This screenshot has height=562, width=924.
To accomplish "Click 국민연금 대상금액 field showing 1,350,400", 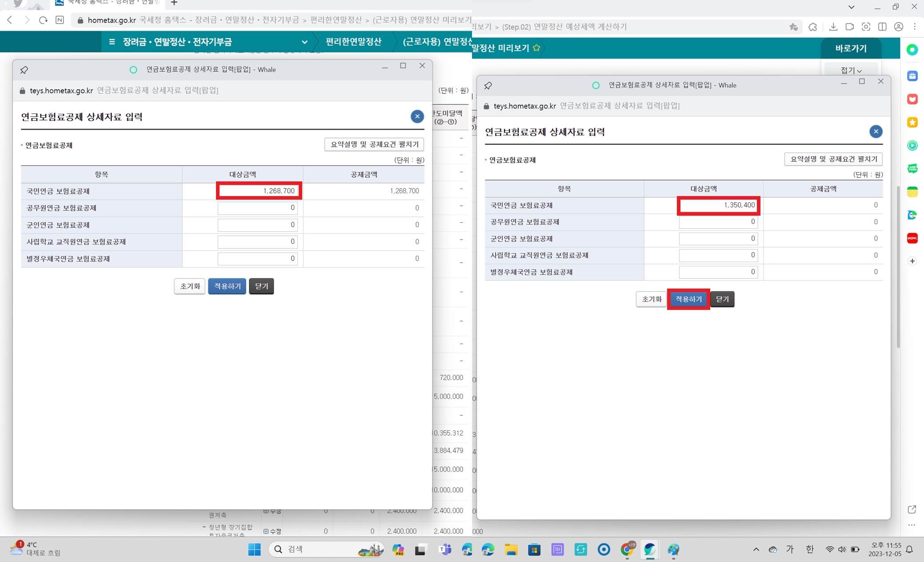I will (718, 205).
